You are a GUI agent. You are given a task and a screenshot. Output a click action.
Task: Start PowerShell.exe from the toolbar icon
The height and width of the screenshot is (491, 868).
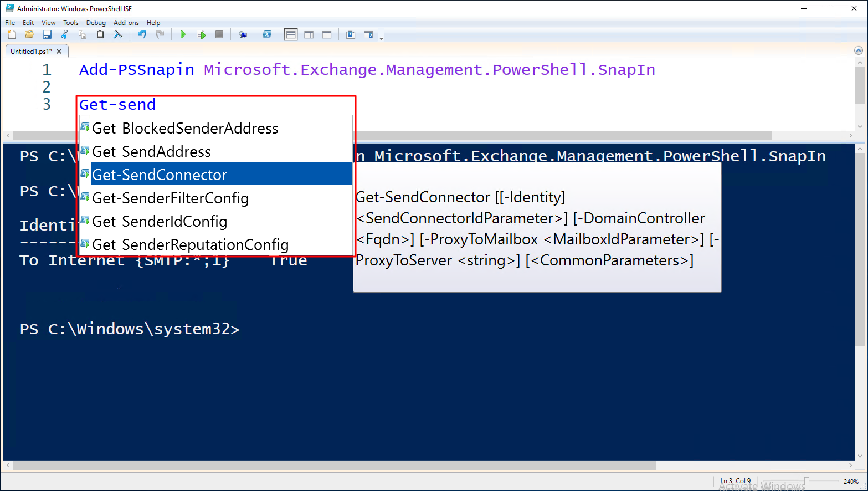point(267,34)
